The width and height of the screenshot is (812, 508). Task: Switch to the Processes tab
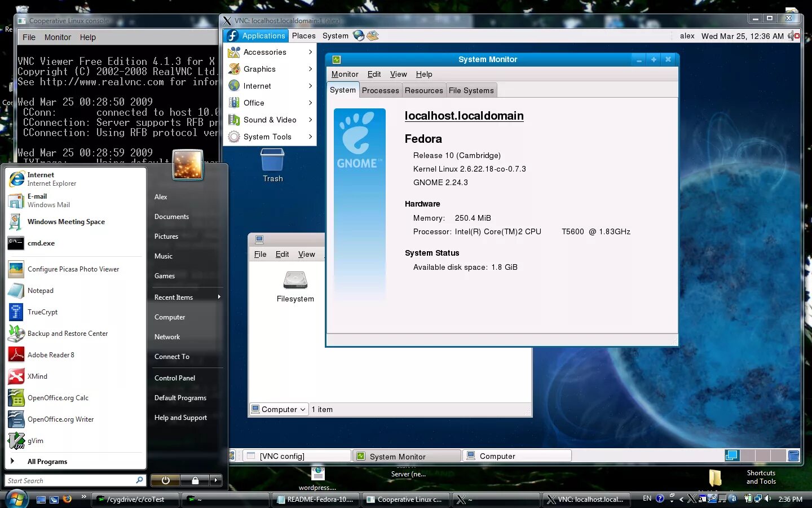pyautogui.click(x=380, y=90)
